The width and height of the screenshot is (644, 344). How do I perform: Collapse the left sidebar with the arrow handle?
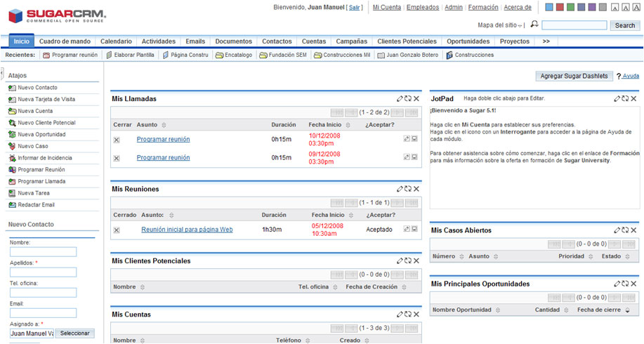(x=2, y=72)
